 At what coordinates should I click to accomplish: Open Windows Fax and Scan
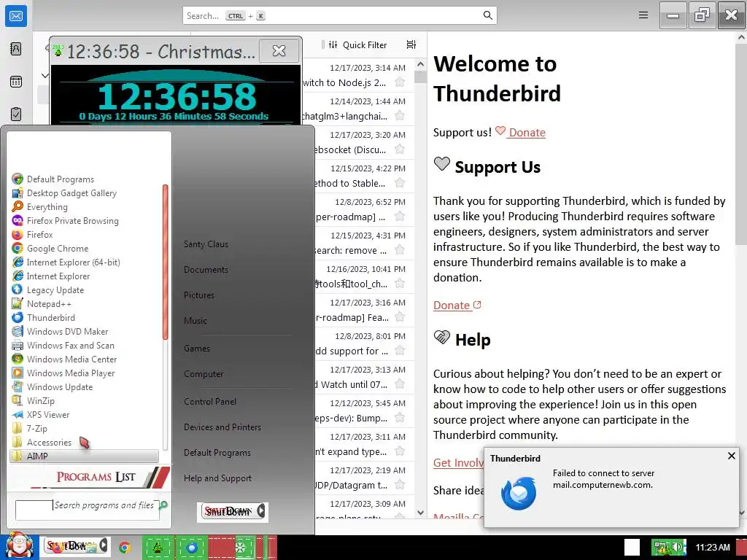tap(71, 345)
